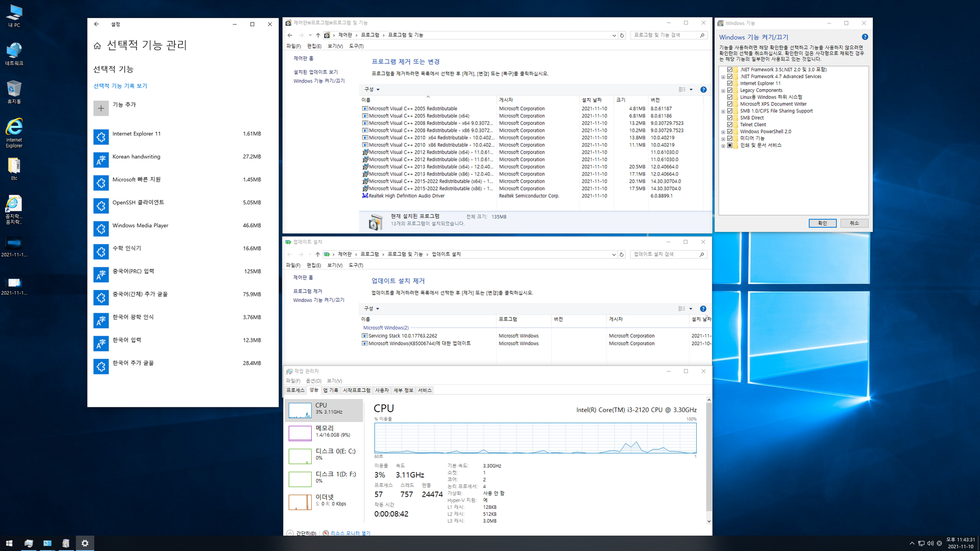This screenshot has width=980, height=551.
Task: Select the Etc desktop folder icon
Action: point(14,169)
